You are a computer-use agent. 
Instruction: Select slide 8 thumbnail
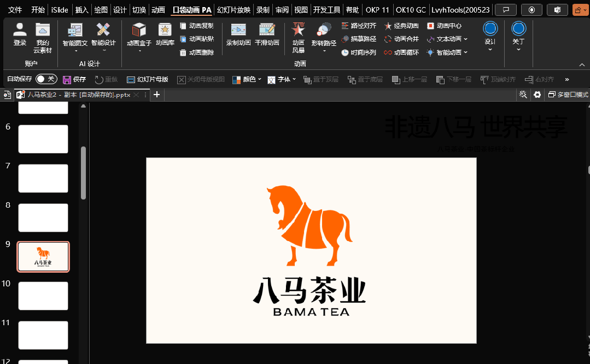click(43, 218)
